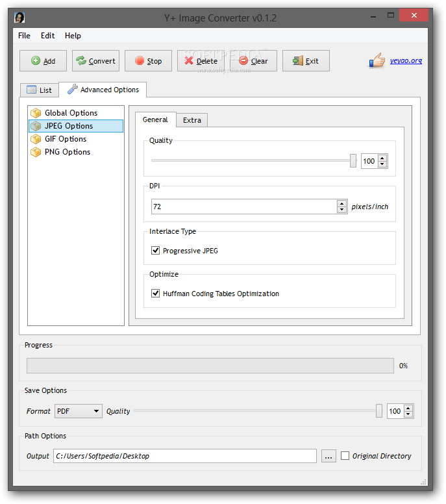Select the Advanced Options tab
The height and width of the screenshot is (504, 446).
103,90
